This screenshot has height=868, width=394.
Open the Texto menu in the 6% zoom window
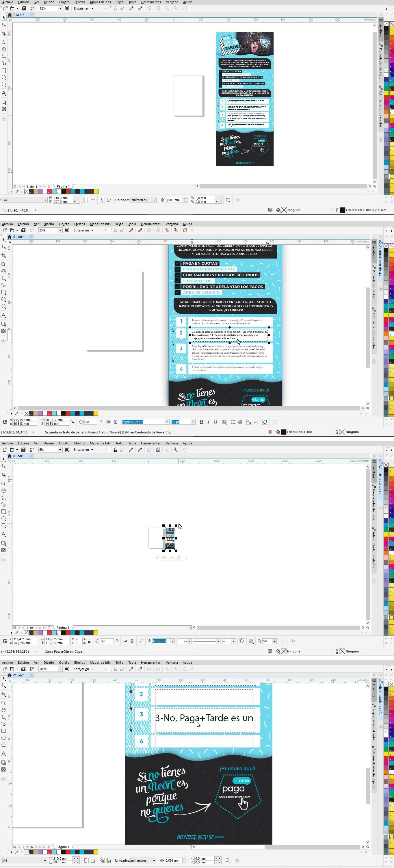[120, 444]
